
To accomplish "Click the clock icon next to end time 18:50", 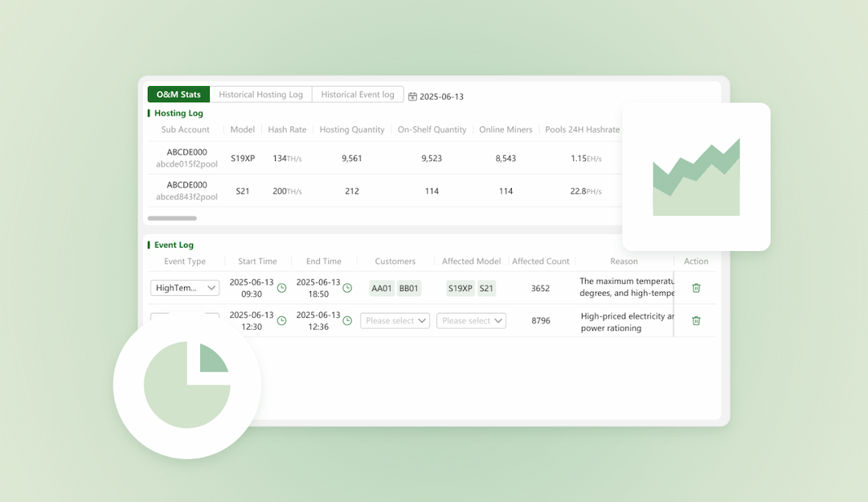I will tap(346, 287).
